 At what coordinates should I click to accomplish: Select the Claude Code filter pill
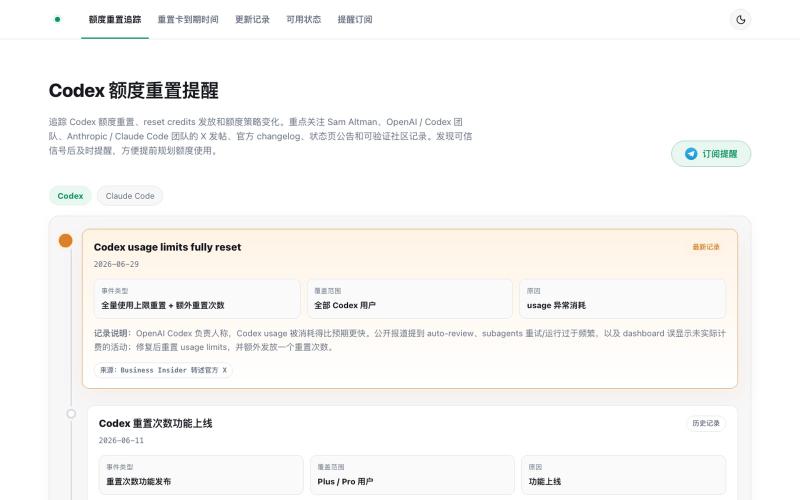(x=130, y=196)
